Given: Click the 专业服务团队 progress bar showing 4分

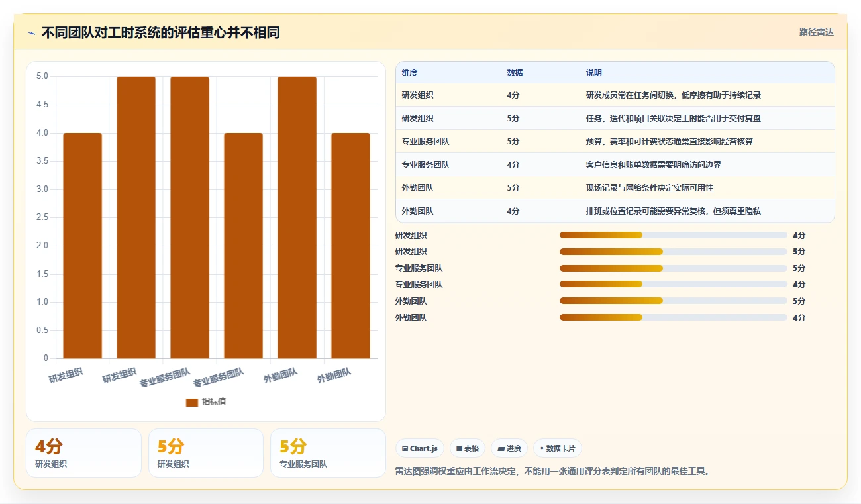Looking at the screenshot, I should [x=674, y=285].
